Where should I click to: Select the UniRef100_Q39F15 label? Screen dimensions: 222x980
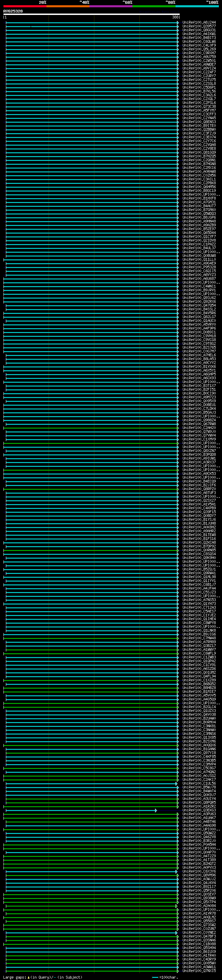pos(199,512)
